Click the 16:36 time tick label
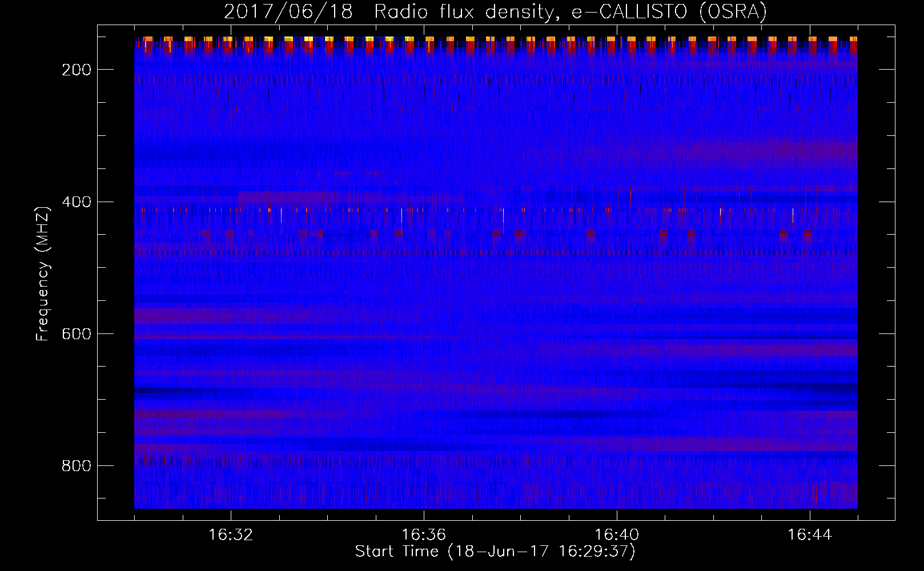This screenshot has height=571, width=924. [424, 535]
